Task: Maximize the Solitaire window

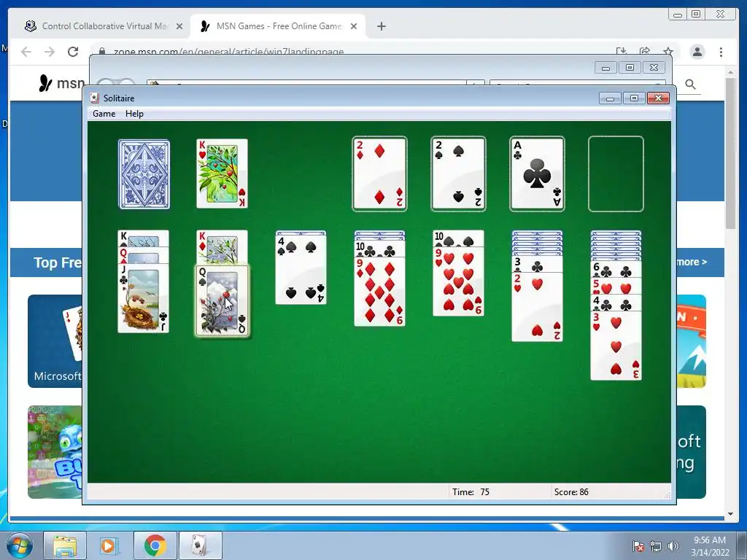Action: tap(634, 98)
